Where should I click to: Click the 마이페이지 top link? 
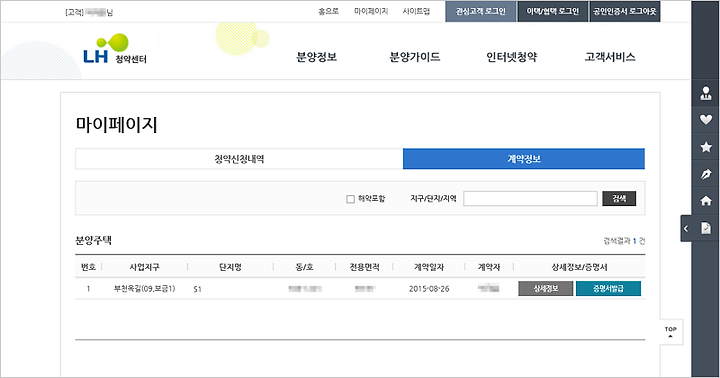click(x=371, y=11)
